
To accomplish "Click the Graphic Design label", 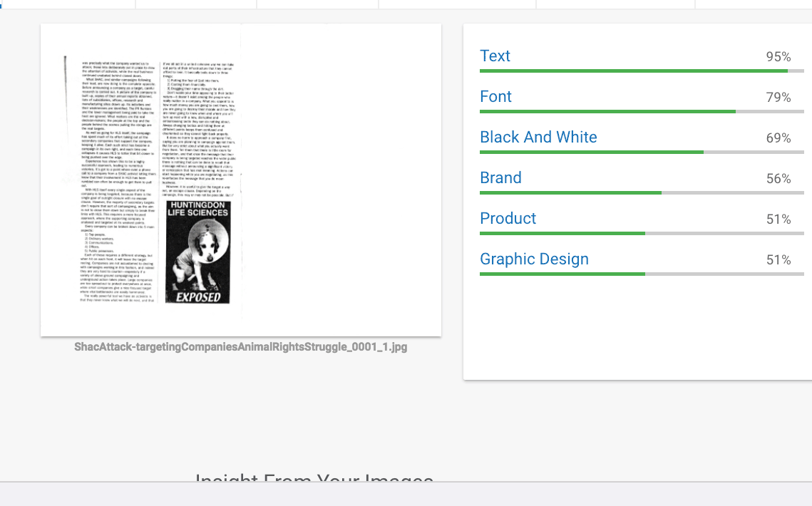I will pos(534,259).
